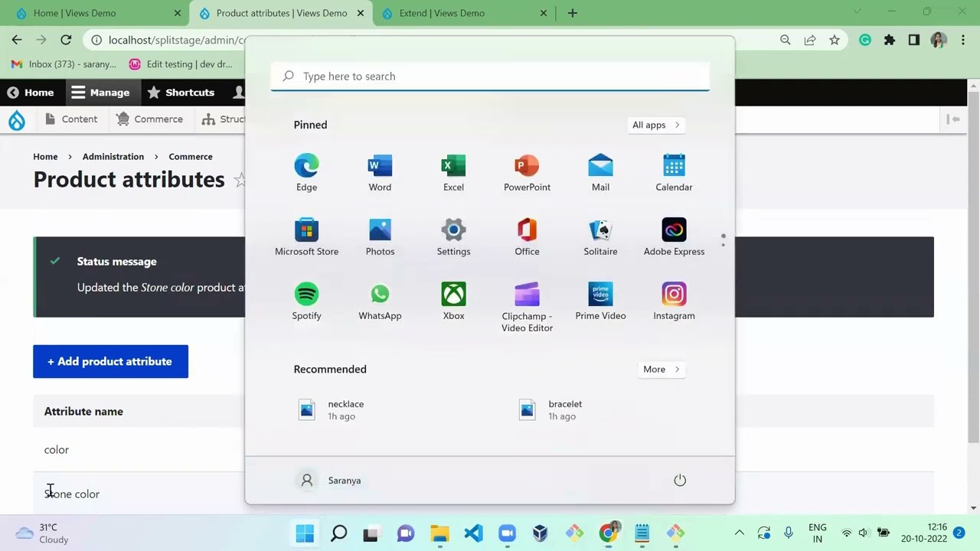Viewport: 980px width, 551px height.
Task: Switch to Zoom on the taskbar
Action: [507, 533]
